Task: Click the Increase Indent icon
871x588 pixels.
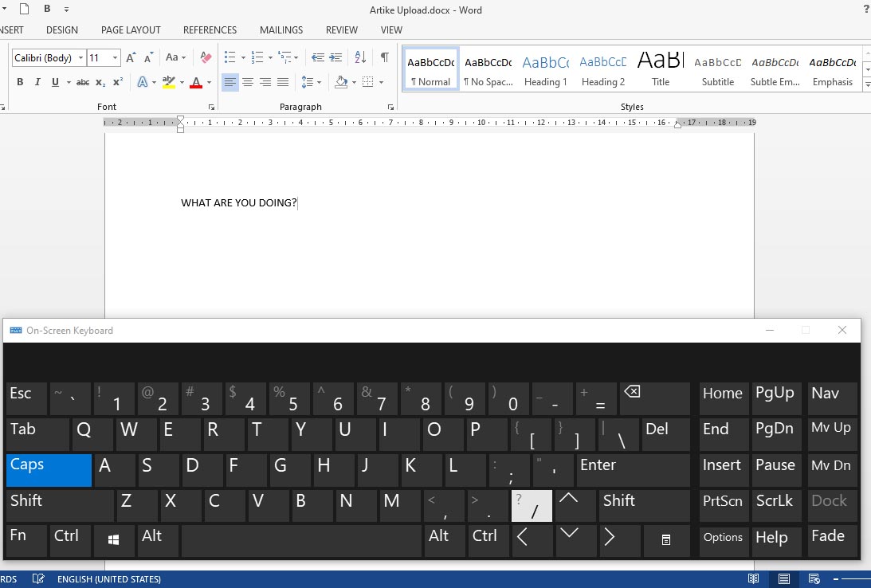Action: tap(335, 57)
